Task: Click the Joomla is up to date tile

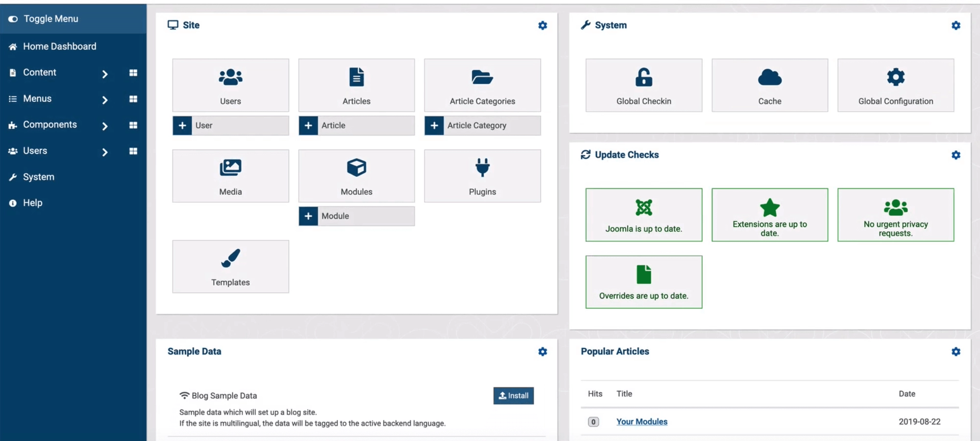Action: [643, 215]
